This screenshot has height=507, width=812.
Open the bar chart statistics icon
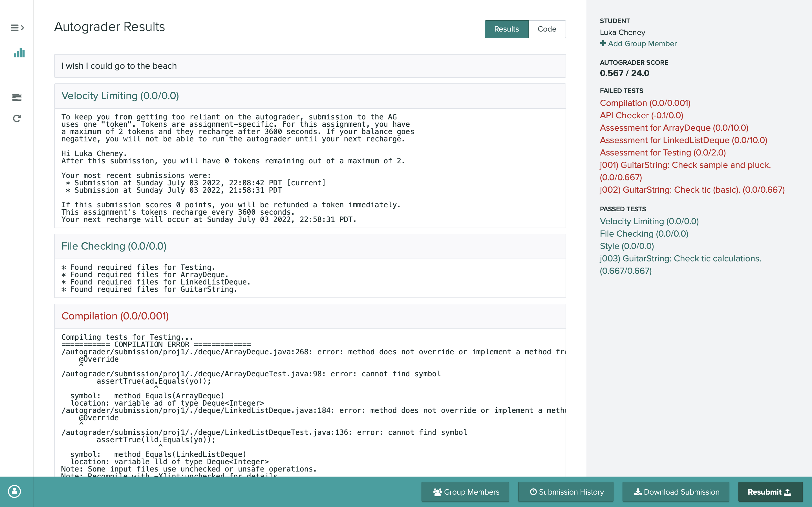(19, 53)
